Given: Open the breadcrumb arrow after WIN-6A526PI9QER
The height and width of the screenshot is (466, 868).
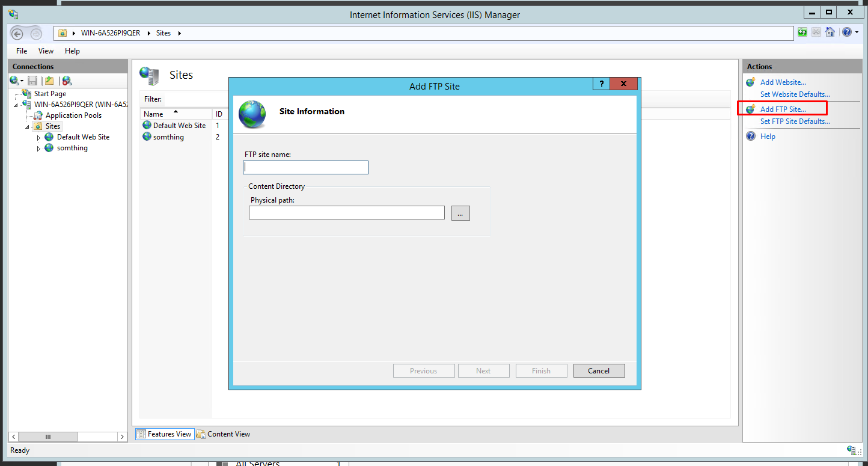Looking at the screenshot, I should click(x=148, y=33).
